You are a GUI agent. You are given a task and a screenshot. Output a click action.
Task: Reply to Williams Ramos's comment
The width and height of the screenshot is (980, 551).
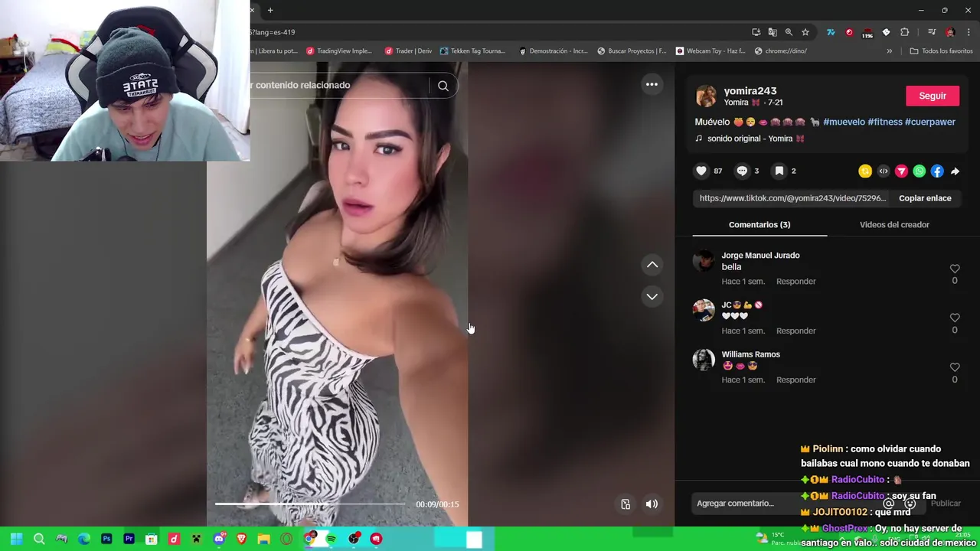pos(796,380)
